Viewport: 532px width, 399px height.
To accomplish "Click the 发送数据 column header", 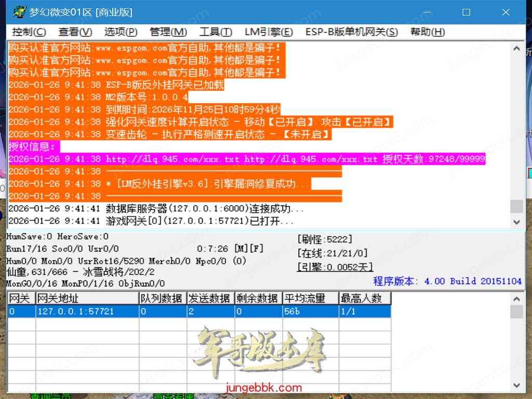I will (210, 298).
